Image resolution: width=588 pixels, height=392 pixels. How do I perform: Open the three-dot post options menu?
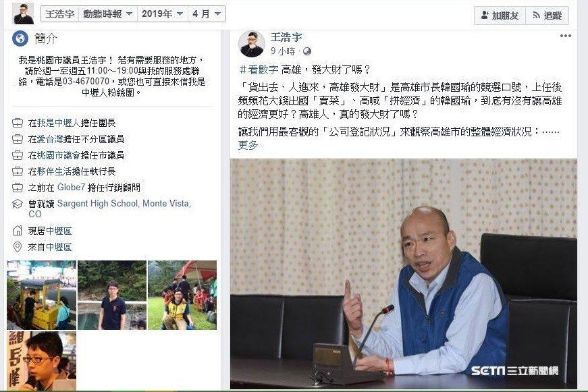(x=565, y=36)
